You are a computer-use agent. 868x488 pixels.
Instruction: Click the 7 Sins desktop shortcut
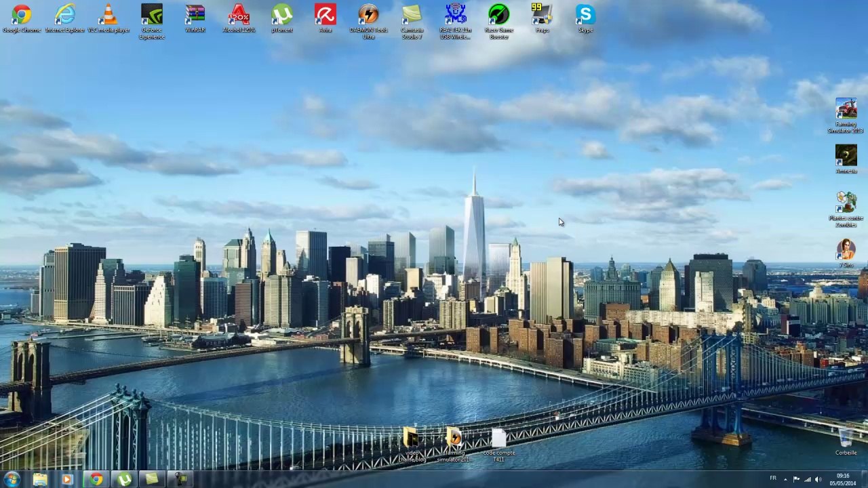(x=846, y=253)
